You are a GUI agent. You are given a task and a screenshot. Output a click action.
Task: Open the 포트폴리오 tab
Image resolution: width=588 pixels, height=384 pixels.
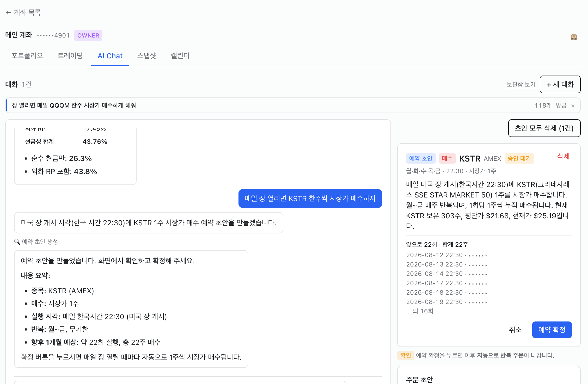27,56
